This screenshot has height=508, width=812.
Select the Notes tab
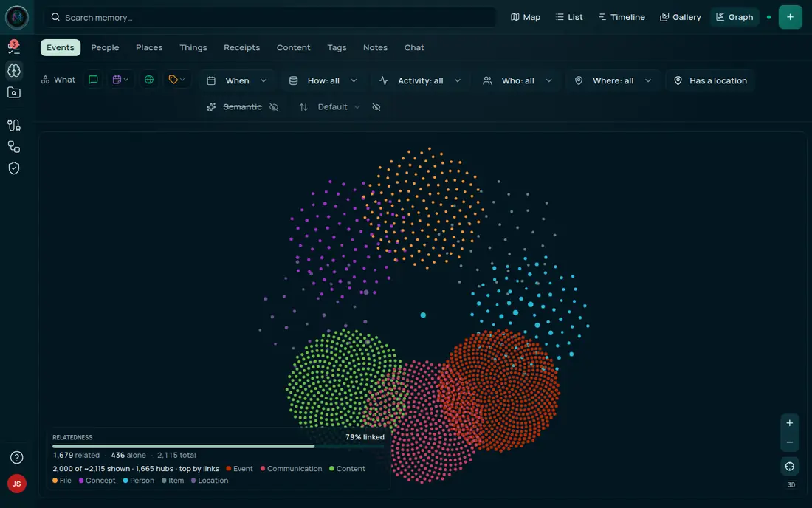(x=375, y=48)
